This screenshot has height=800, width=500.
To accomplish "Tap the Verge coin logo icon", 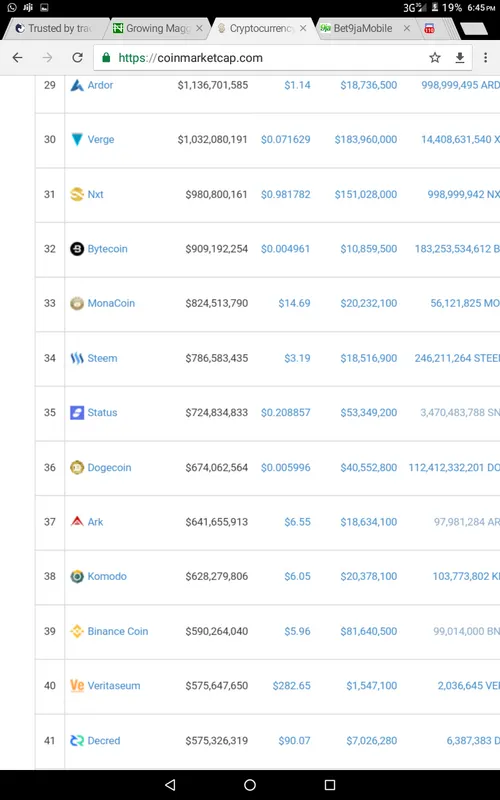I will [x=77, y=139].
